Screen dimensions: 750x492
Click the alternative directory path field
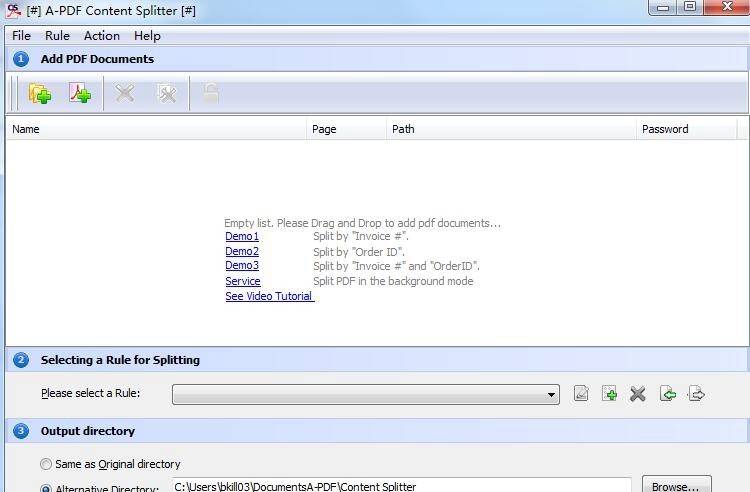[x=402, y=485]
